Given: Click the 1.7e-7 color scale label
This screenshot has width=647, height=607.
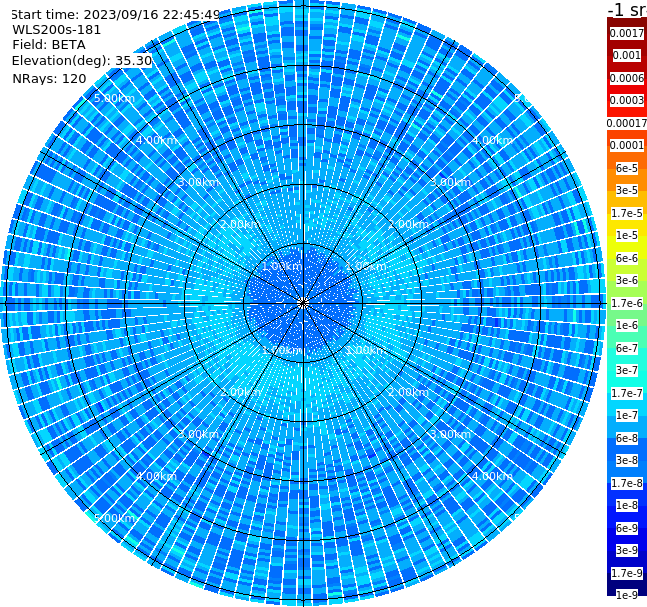Looking at the screenshot, I should 627,393.
